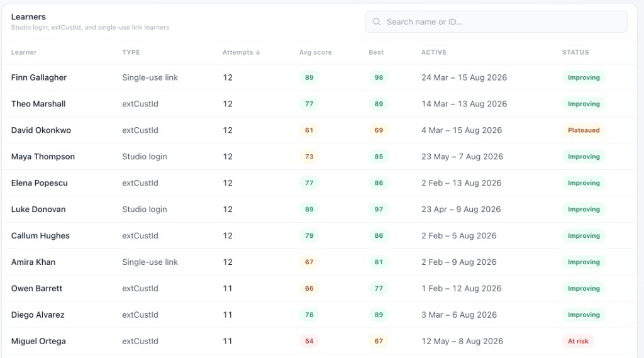Open Maya Thompson's learner row
This screenshot has height=358, width=644.
pos(319,156)
